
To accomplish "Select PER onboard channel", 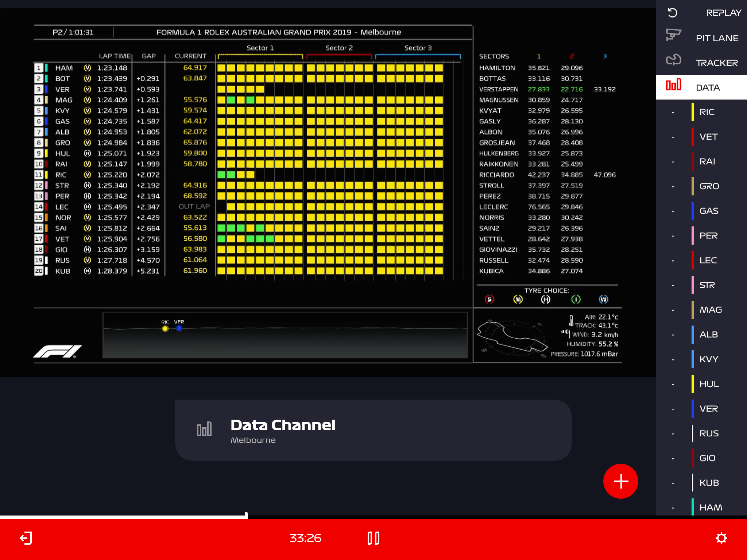I will point(701,236).
